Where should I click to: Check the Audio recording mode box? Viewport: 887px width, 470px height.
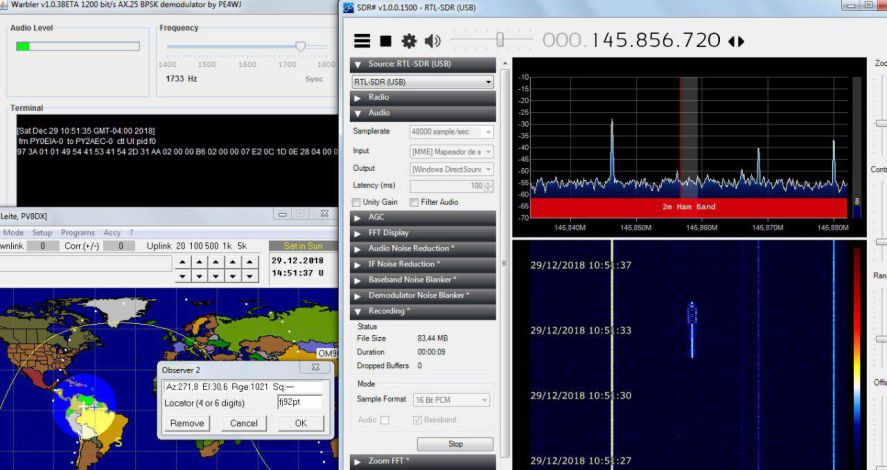coord(385,420)
